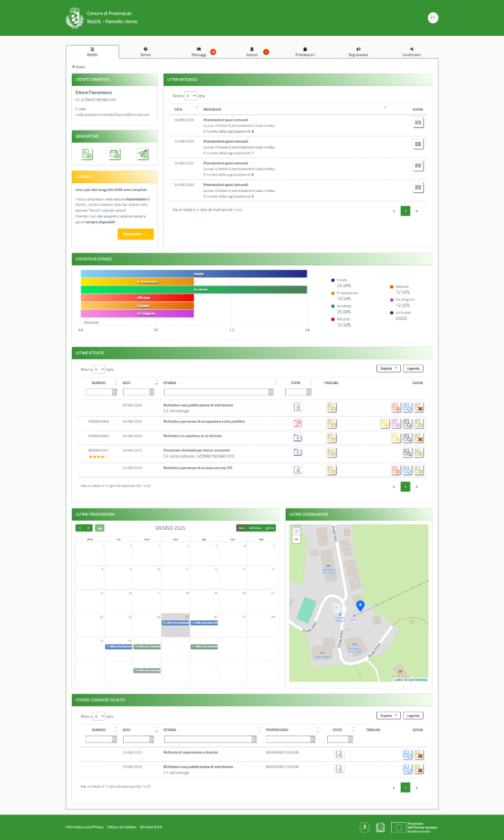Open rows-count dropdown in Ultimi Messaggi
This screenshot has height=840, width=504.
[x=192, y=96]
